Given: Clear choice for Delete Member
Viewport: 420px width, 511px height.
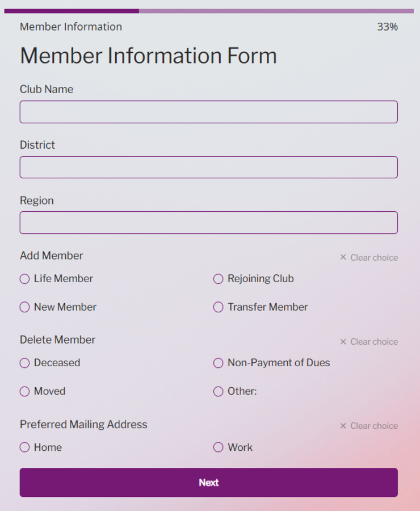Looking at the screenshot, I should (x=369, y=342).
